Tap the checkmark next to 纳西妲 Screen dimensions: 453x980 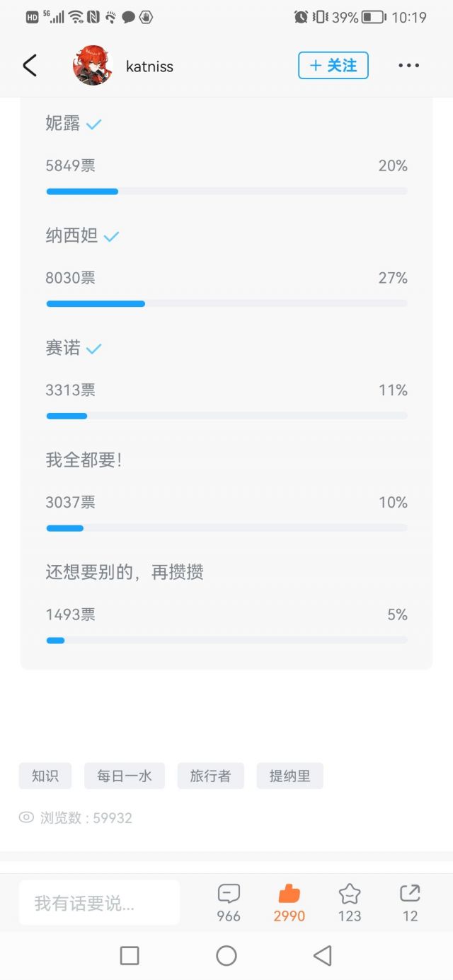(x=111, y=237)
